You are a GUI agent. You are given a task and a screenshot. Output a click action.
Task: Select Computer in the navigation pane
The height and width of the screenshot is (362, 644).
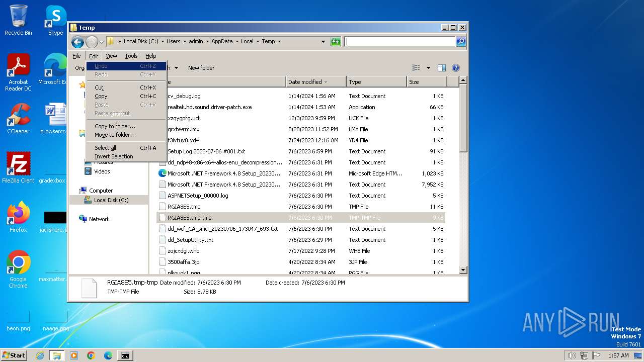coord(101,191)
